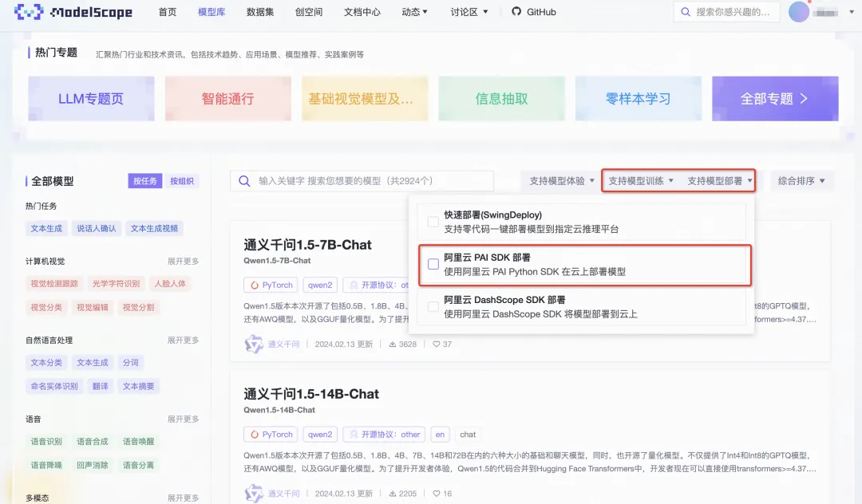The height and width of the screenshot is (504, 862).
Task: Open the LLM专题页 topic card
Action: (x=91, y=98)
